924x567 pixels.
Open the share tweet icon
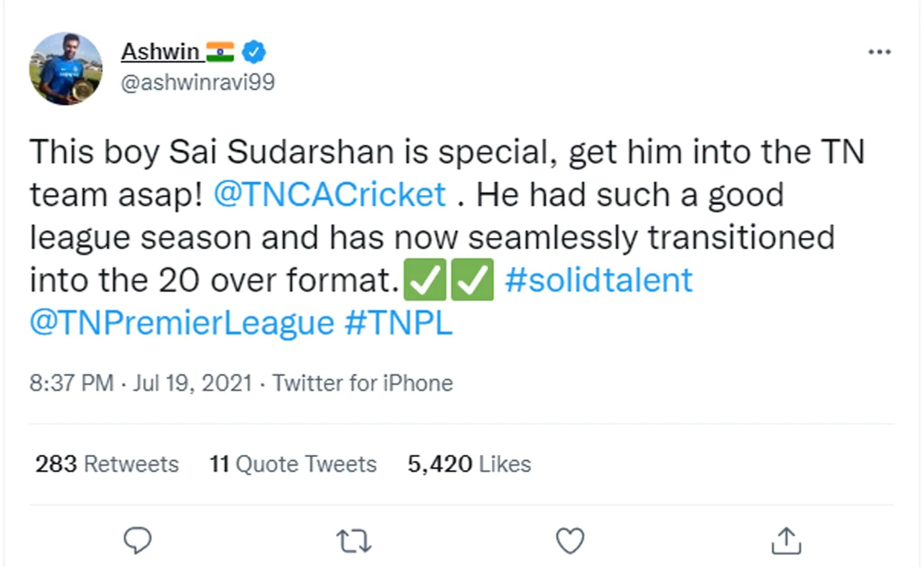pos(786,540)
